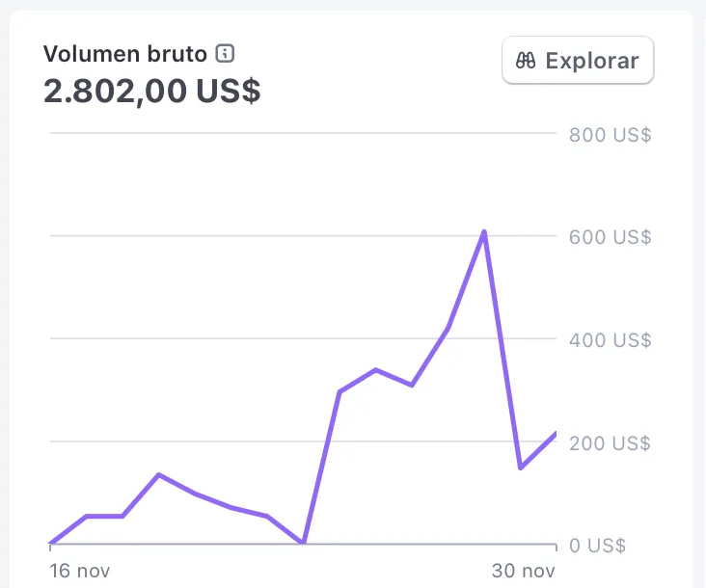The image size is (706, 588).
Task: Click the 2.802,00 US$ total amount
Action: pos(151,92)
